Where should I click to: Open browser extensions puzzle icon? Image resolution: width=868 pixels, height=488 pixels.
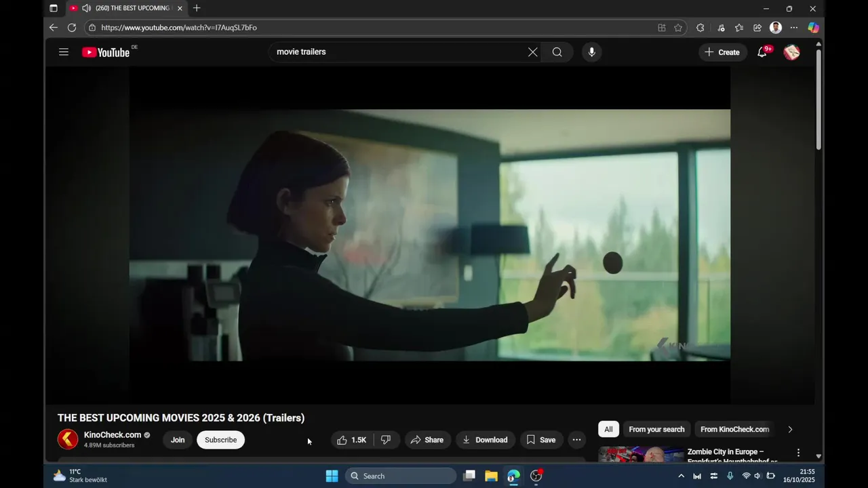701,28
